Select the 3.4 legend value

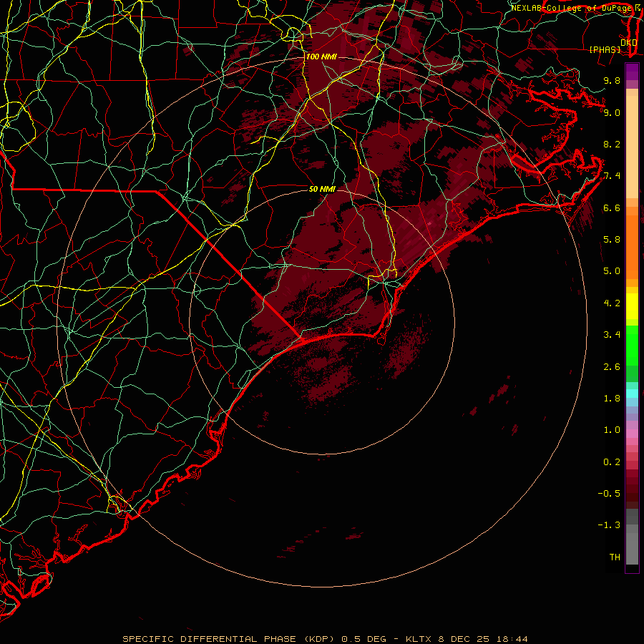point(612,335)
